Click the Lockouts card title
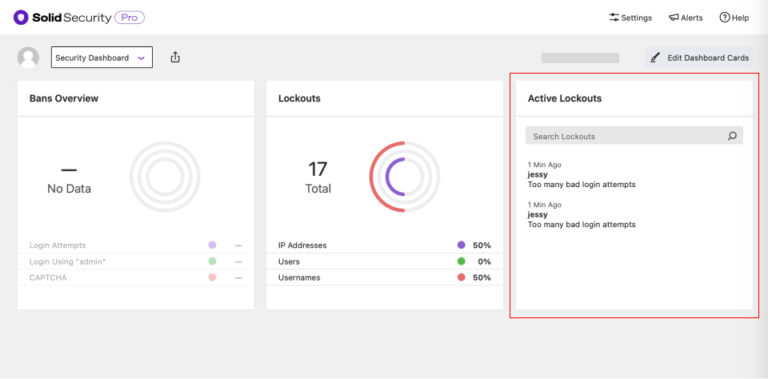Screen dimensions: 768x379 [299, 98]
